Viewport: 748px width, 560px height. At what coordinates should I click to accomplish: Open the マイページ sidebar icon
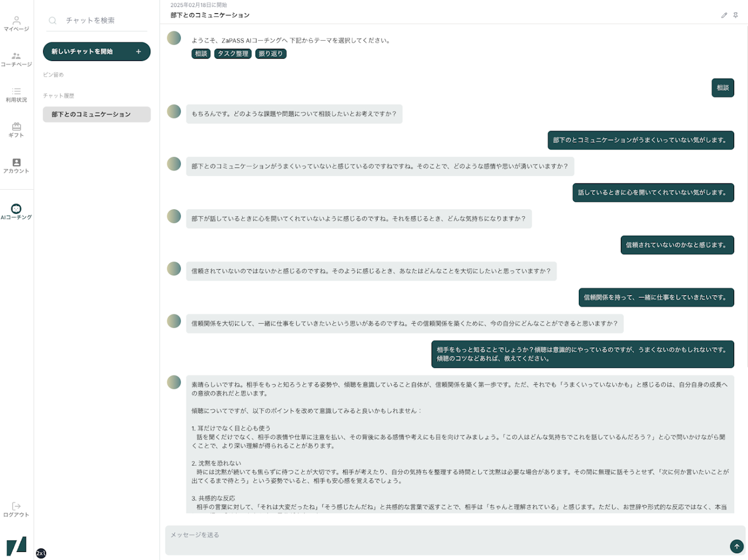pyautogui.click(x=16, y=20)
